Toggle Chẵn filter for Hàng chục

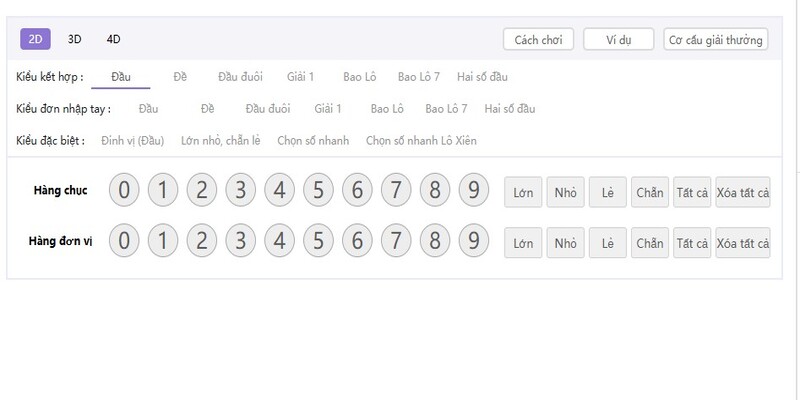click(x=649, y=191)
